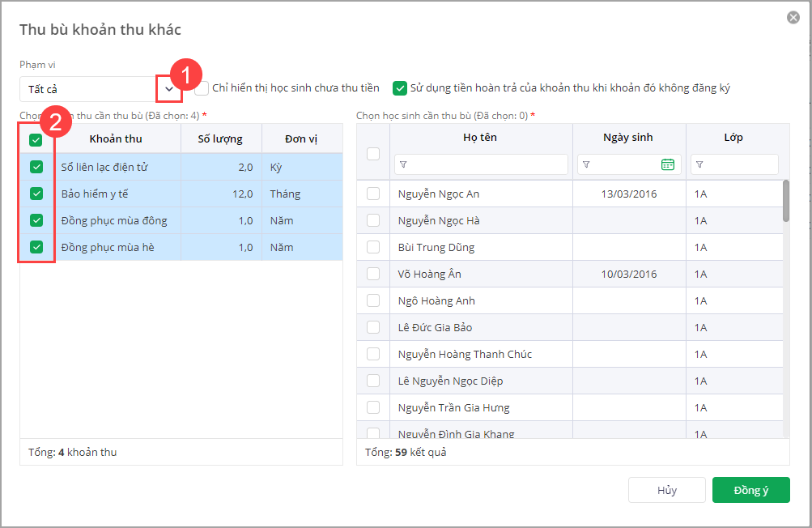Click the Ngày sinh column header
Viewport: 812px width, 528px height.
tap(628, 138)
